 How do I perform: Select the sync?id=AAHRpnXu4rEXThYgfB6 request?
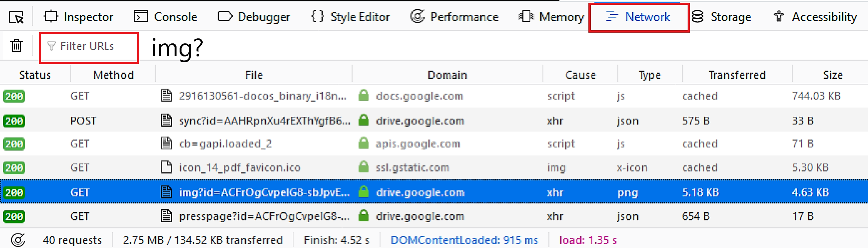pos(434,121)
